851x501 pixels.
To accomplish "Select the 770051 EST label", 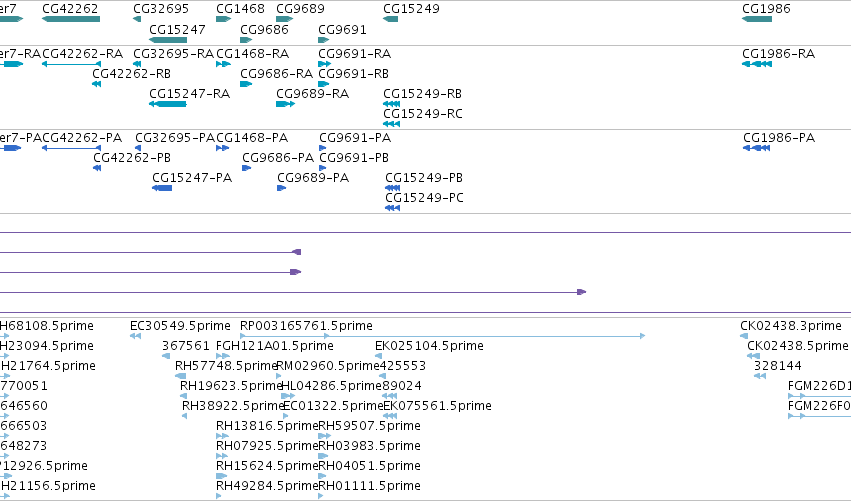I will [24, 386].
